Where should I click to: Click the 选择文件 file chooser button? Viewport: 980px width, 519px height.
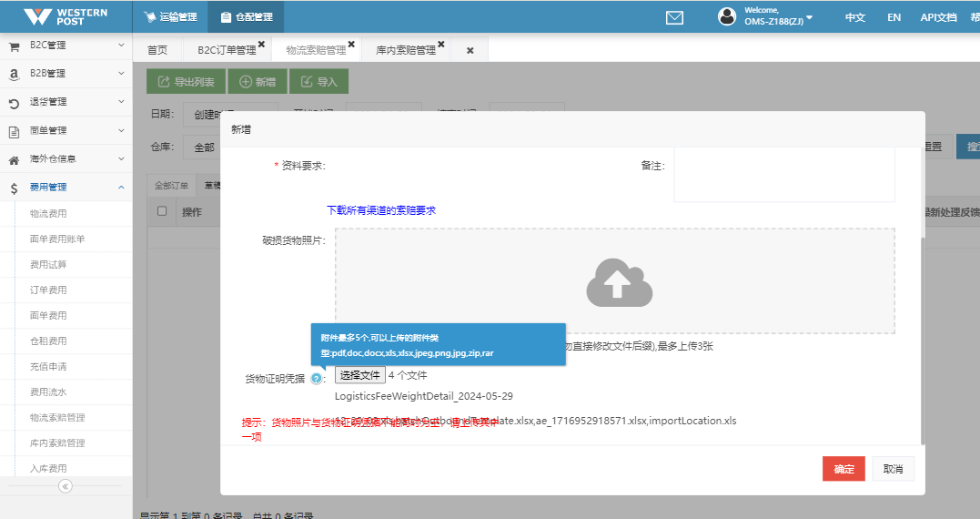(360, 375)
